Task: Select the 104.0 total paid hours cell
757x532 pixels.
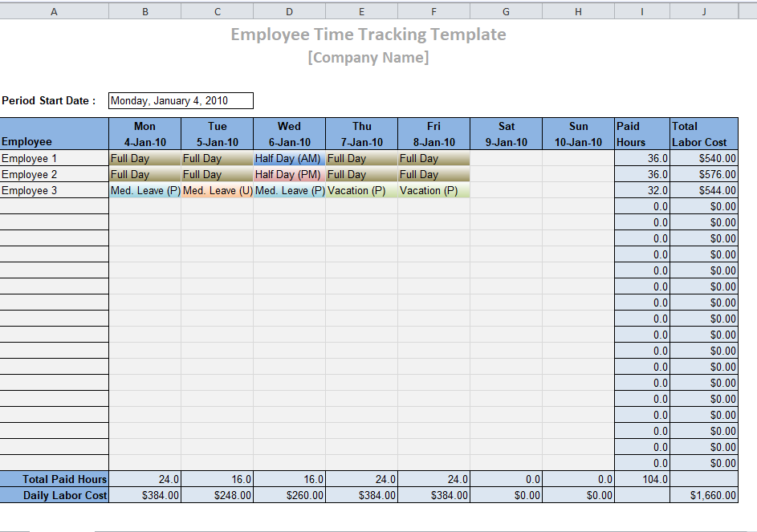Action: 642,480
